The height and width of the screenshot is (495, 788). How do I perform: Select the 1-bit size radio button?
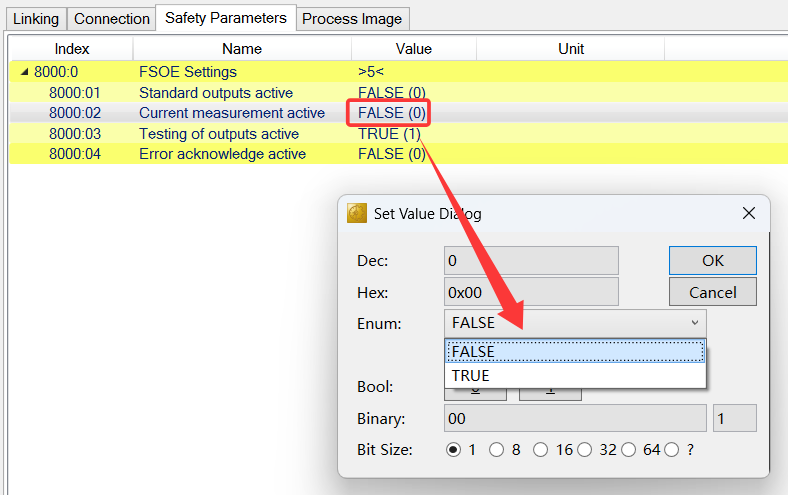coord(454,450)
